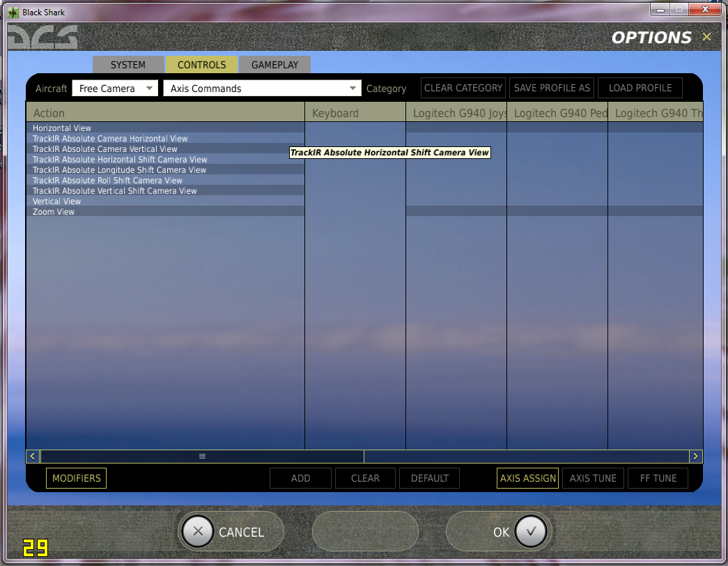Click the Logitech G940 Joystick column header
Viewport: 728px width, 566px height.
click(x=456, y=112)
